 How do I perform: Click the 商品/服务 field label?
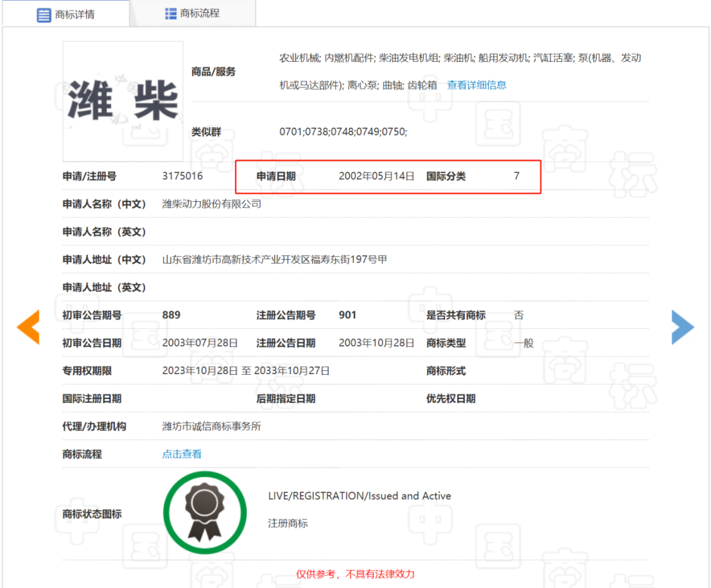point(214,72)
